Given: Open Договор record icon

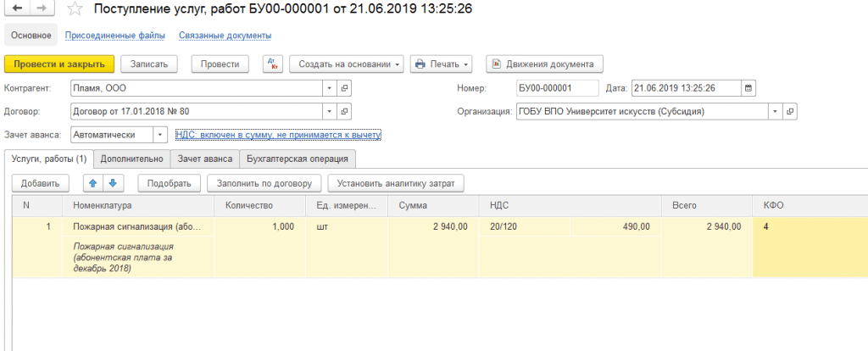Looking at the screenshot, I should click(x=344, y=111).
